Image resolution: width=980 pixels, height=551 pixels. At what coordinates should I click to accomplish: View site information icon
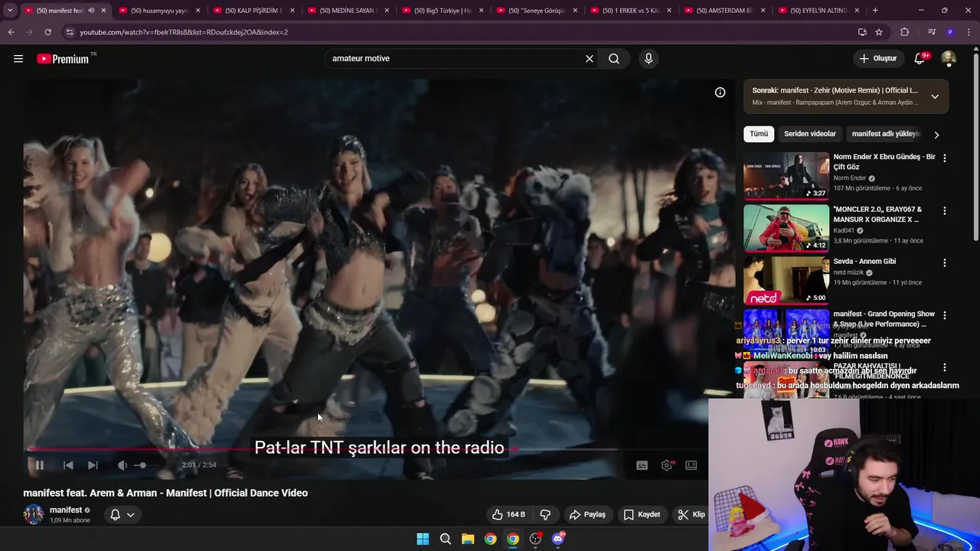(70, 32)
